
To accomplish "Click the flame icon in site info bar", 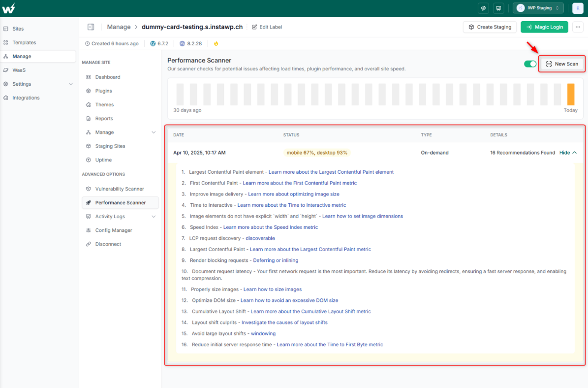I will pyautogui.click(x=216, y=43).
